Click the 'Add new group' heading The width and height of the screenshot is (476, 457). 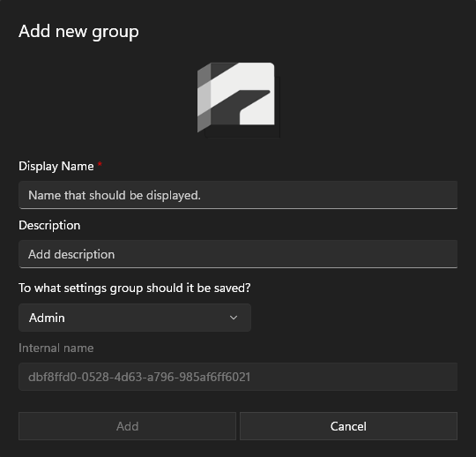(x=78, y=32)
